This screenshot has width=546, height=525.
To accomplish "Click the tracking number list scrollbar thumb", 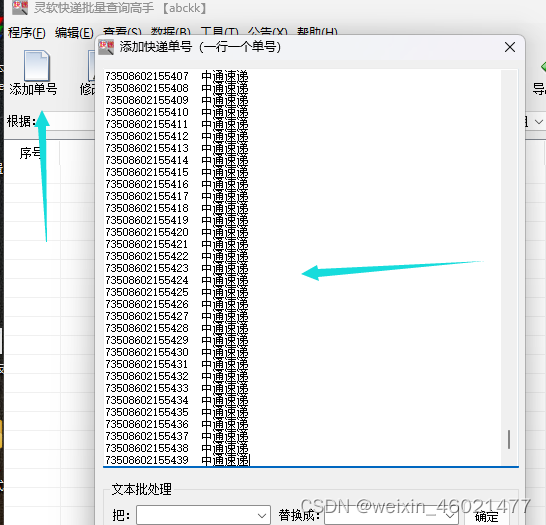I will click(509, 439).
